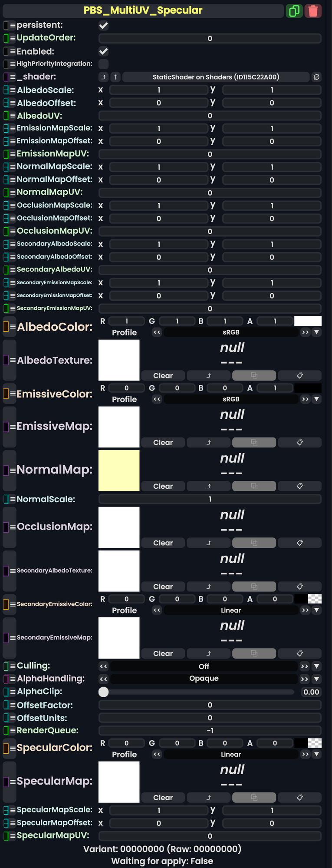332x868 pixels.
Task: Click the overlapping squares icon under EmissiveMap
Action: 254,442
